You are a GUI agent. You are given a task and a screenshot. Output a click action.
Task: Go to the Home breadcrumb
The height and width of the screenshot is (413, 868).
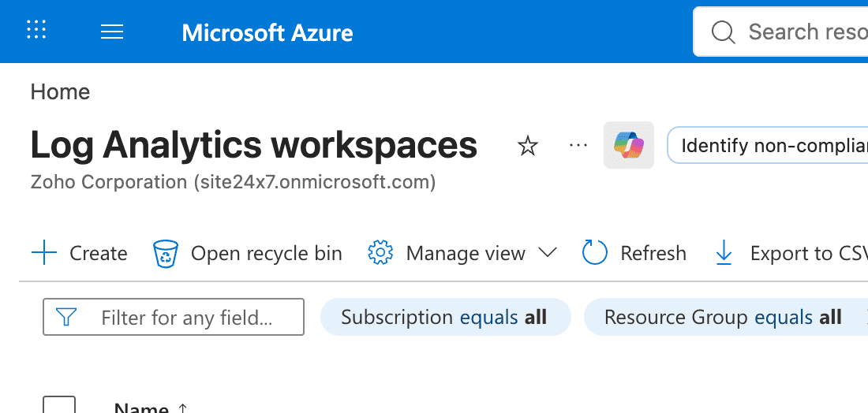60,91
